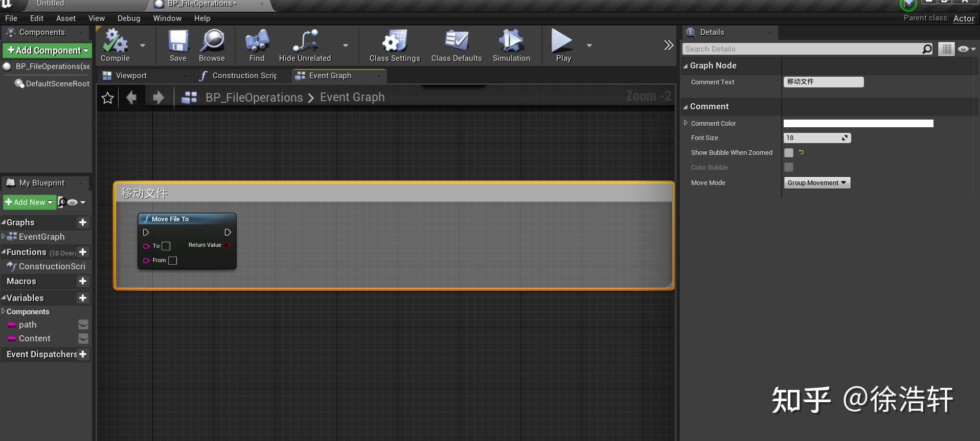This screenshot has width=980, height=441.
Task: Check the To pin checkbox on node
Action: point(166,246)
